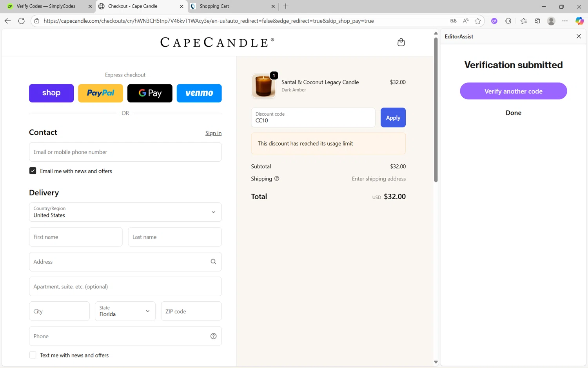The image size is (588, 368).
Task: Focus the City field
Action: 59,311
